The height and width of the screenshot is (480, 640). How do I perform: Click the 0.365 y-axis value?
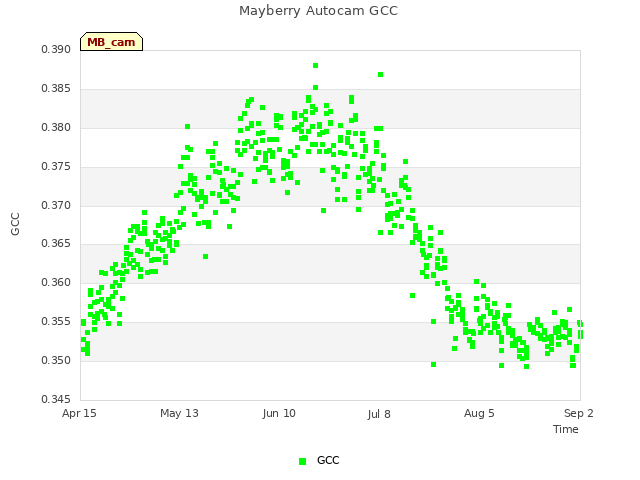[56, 244]
